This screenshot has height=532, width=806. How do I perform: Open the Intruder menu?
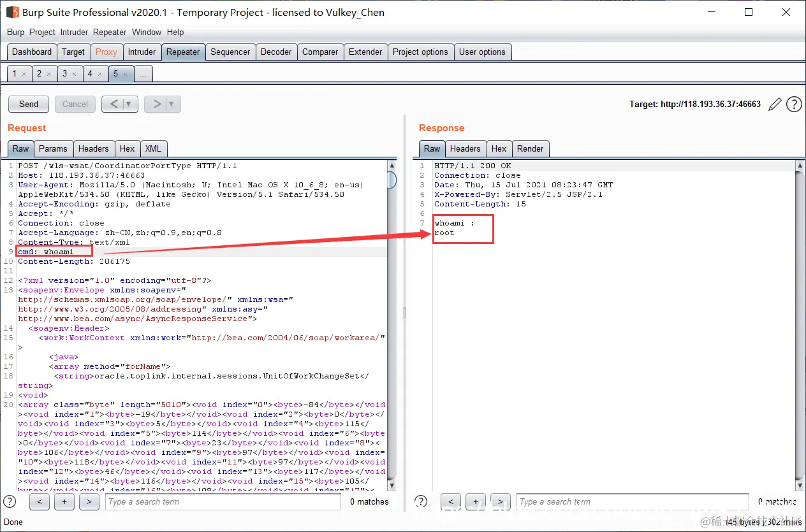pyautogui.click(x=75, y=32)
